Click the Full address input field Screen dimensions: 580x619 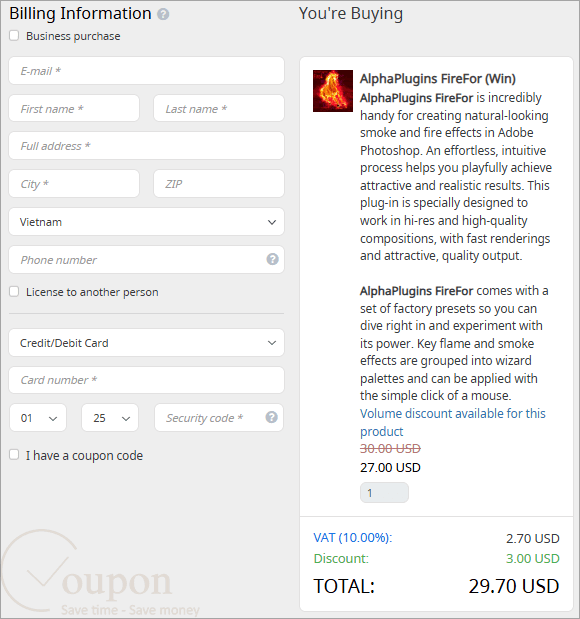[x=146, y=146]
